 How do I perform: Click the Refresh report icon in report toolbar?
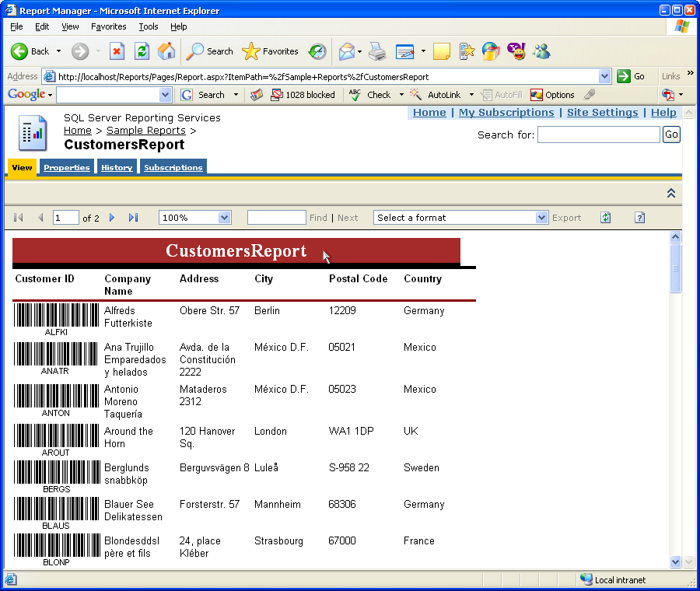coord(606,218)
